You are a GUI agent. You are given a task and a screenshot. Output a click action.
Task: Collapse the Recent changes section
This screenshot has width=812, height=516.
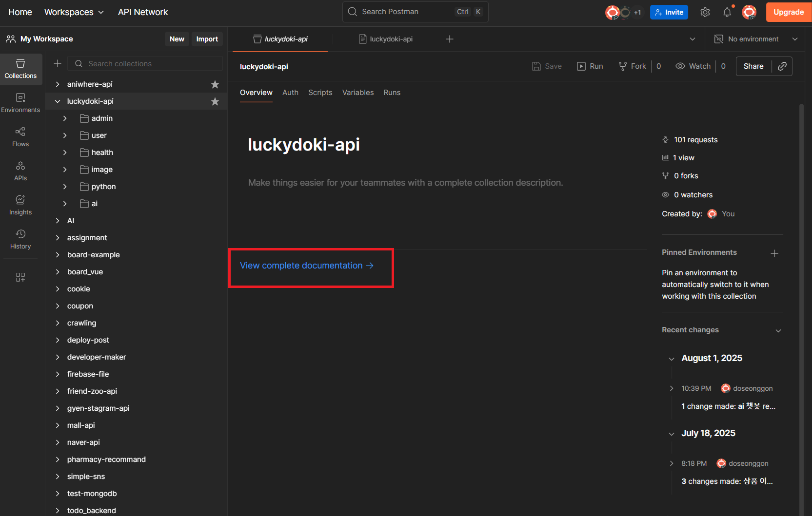click(x=778, y=330)
